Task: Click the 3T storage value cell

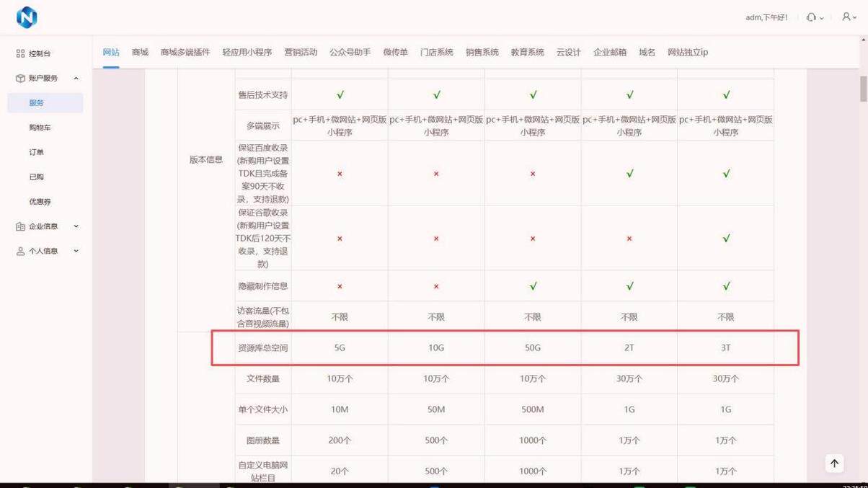Action: pos(726,347)
